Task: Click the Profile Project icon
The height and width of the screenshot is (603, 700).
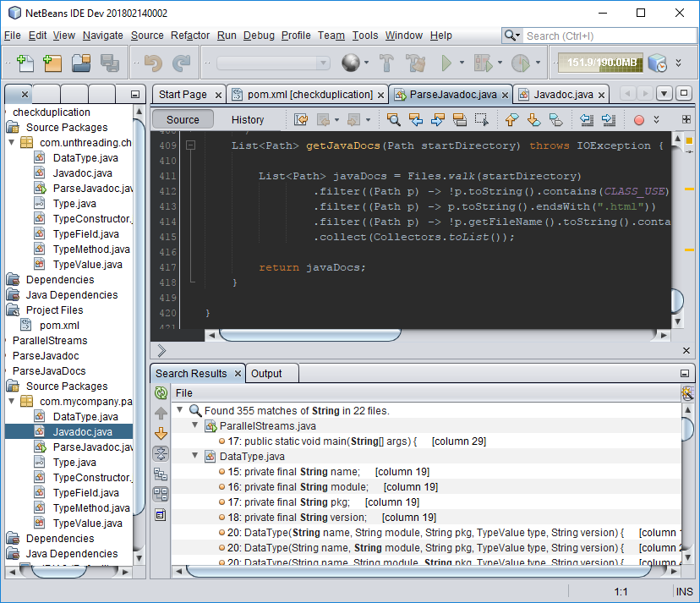Action: (521, 63)
